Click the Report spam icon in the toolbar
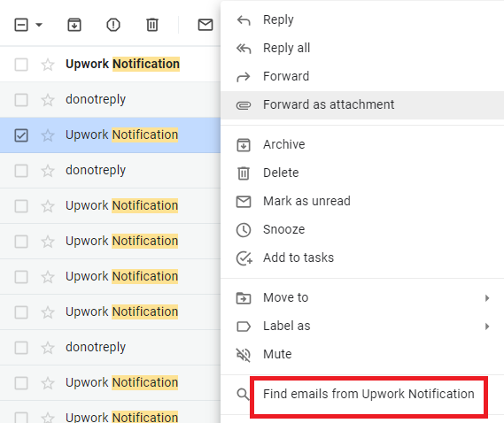 (113, 25)
